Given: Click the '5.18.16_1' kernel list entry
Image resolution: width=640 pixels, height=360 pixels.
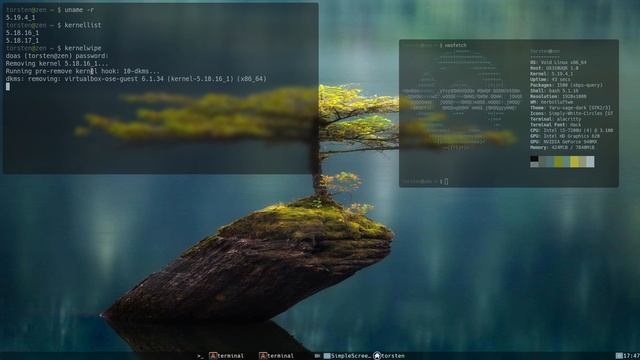Looking at the screenshot, I should point(22,33).
